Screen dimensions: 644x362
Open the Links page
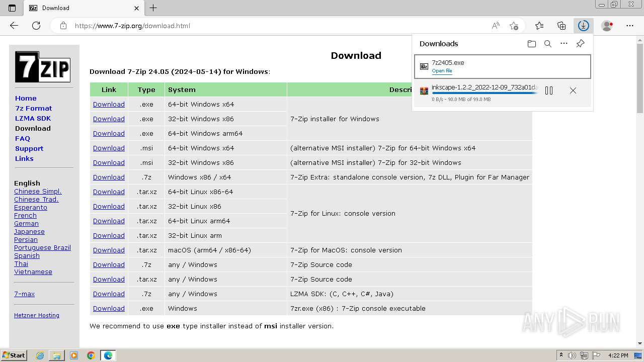click(24, 158)
